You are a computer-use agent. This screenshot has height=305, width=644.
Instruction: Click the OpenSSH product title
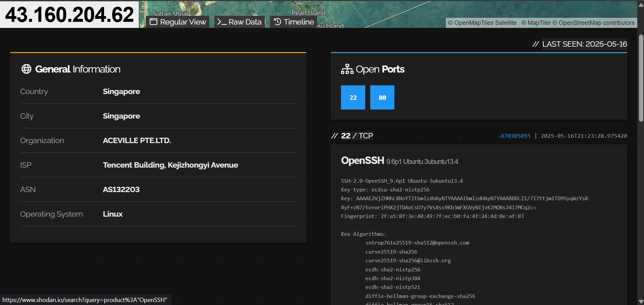click(362, 161)
